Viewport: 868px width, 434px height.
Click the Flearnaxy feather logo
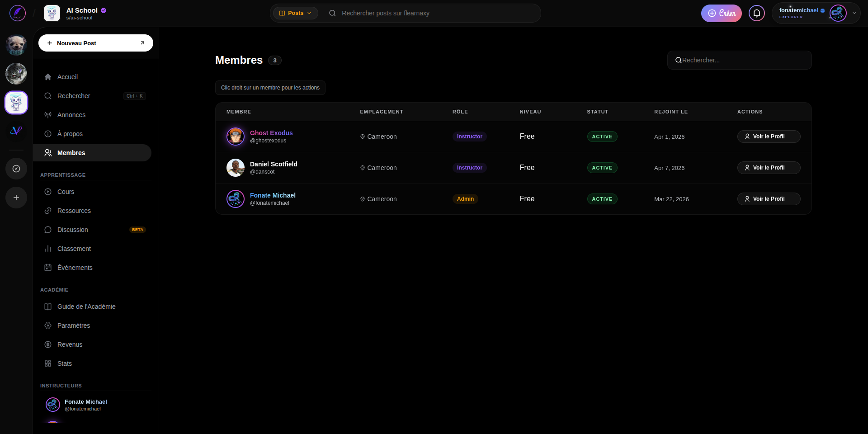(17, 13)
